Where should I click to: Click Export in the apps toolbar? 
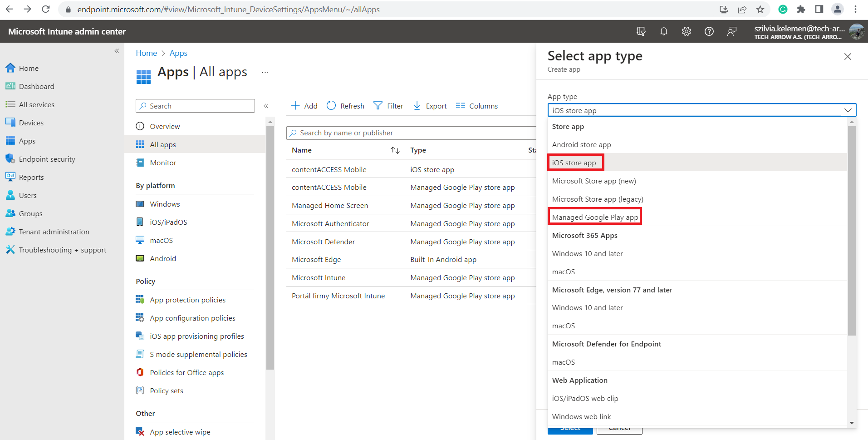pyautogui.click(x=430, y=106)
